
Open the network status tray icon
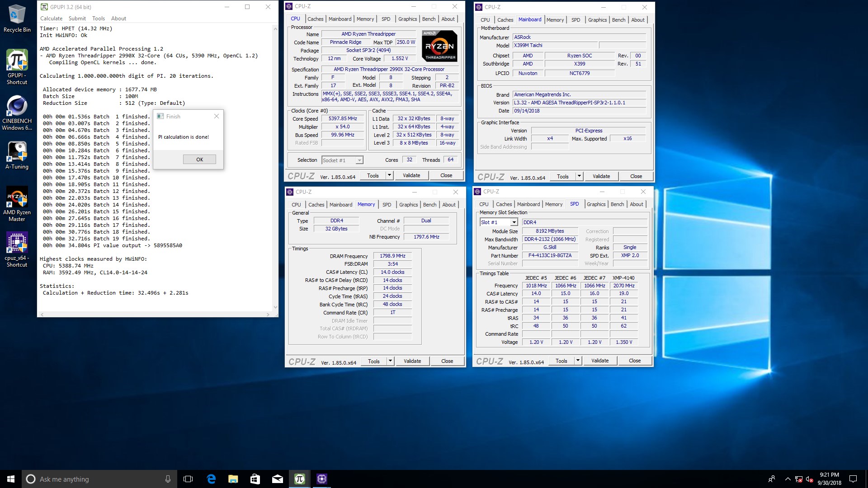tap(798, 479)
